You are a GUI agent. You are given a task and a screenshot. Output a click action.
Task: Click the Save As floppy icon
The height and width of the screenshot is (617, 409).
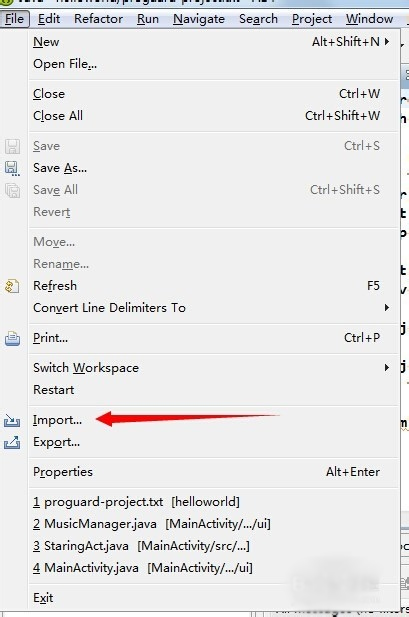point(13,168)
